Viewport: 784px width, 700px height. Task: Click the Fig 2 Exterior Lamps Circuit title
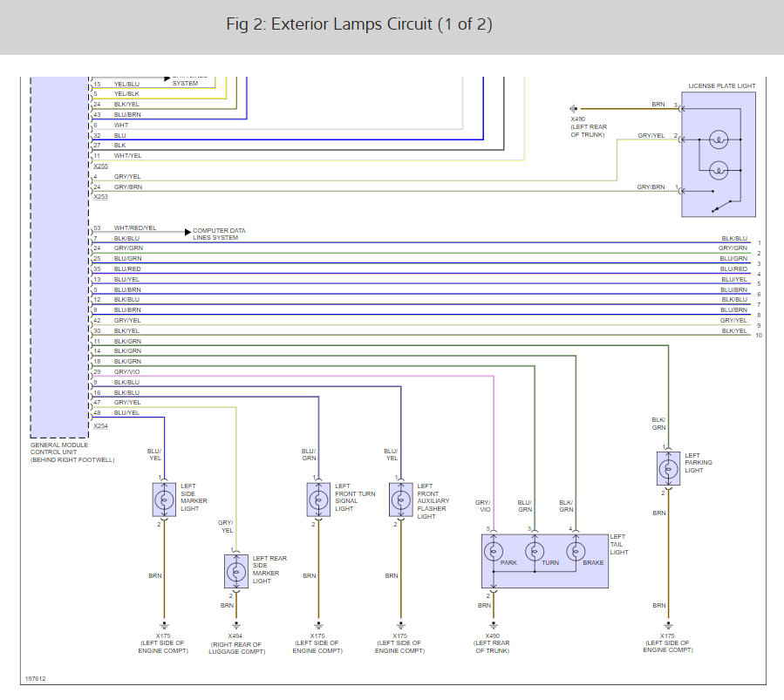[x=358, y=24]
